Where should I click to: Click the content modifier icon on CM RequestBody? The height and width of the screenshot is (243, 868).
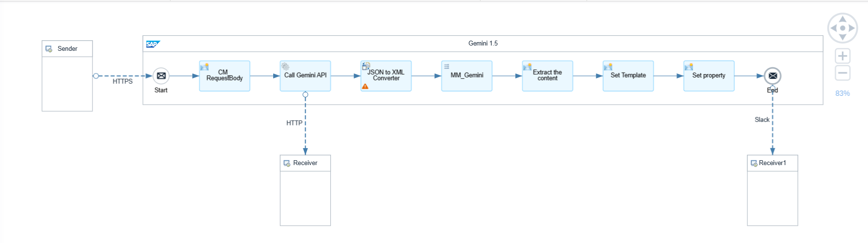click(x=204, y=67)
